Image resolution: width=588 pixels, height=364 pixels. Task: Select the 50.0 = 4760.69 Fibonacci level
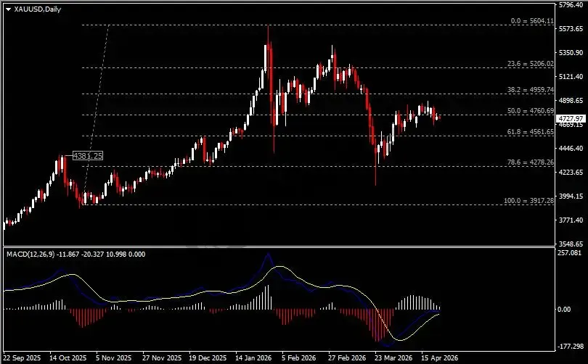(530, 111)
